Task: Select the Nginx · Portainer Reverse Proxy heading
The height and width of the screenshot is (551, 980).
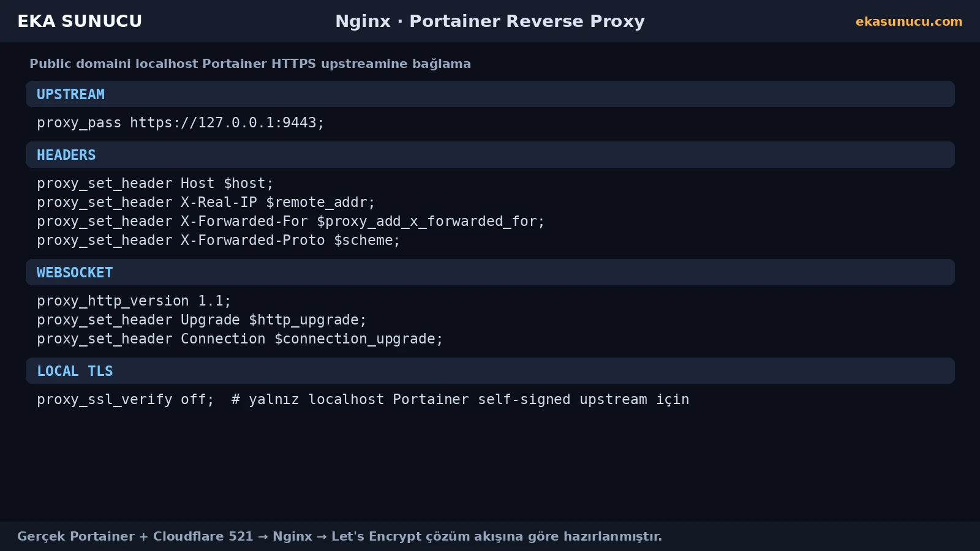Action: click(490, 21)
